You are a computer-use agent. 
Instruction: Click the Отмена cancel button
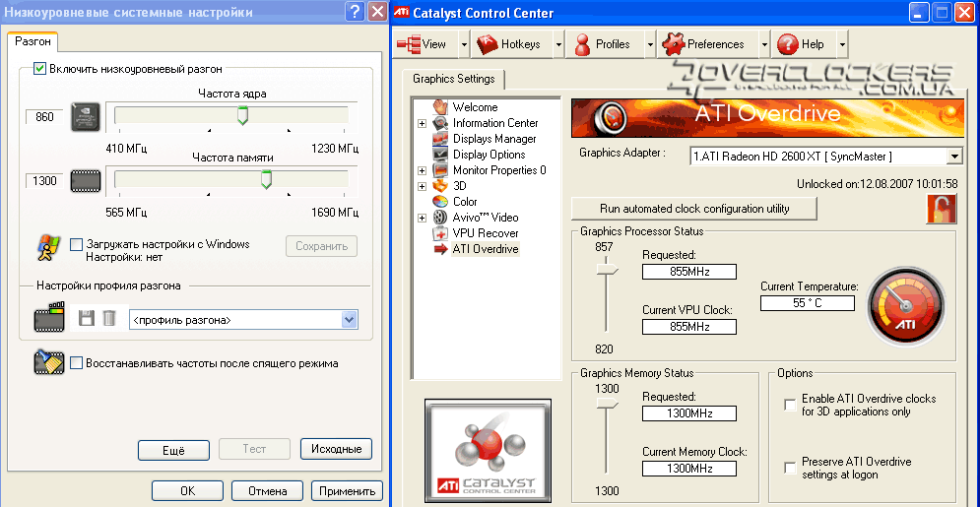268,491
